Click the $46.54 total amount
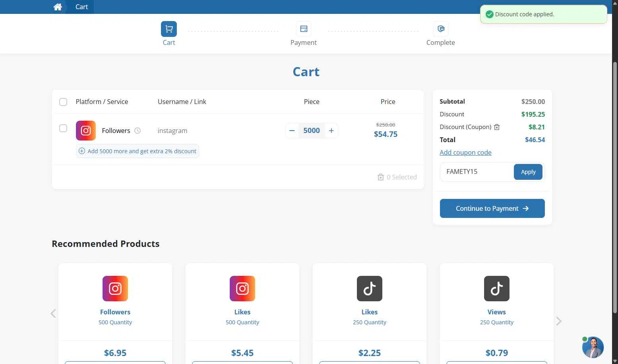 click(x=535, y=140)
